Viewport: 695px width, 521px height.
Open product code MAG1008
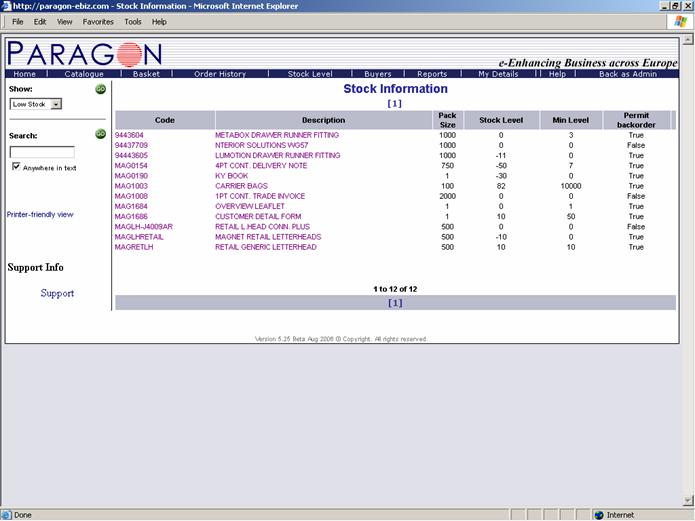(131, 196)
